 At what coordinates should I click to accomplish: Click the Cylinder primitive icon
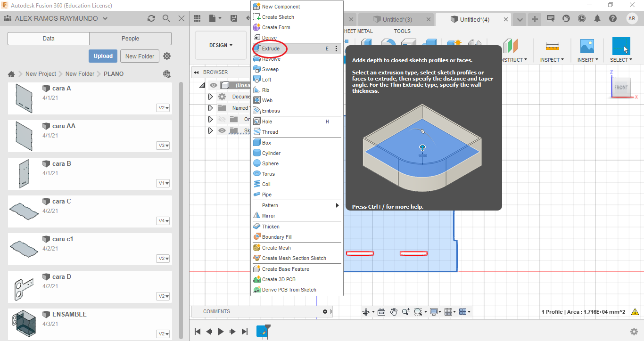[257, 153]
